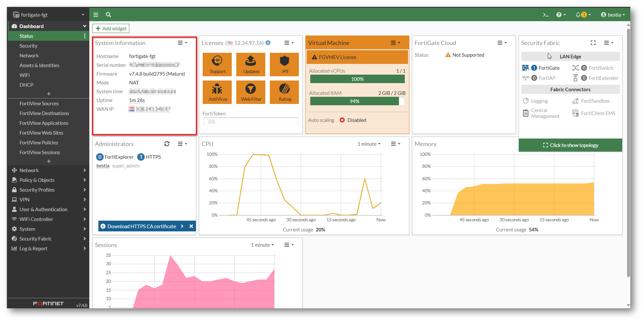Open CPU widget time range dropdown
Image resolution: width=644 pixels, height=322 pixels.
369,144
